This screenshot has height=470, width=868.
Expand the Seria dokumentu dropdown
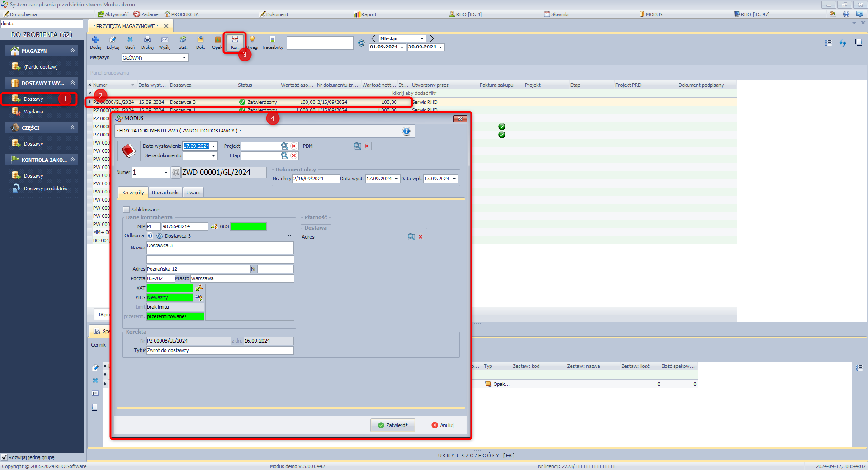point(213,155)
